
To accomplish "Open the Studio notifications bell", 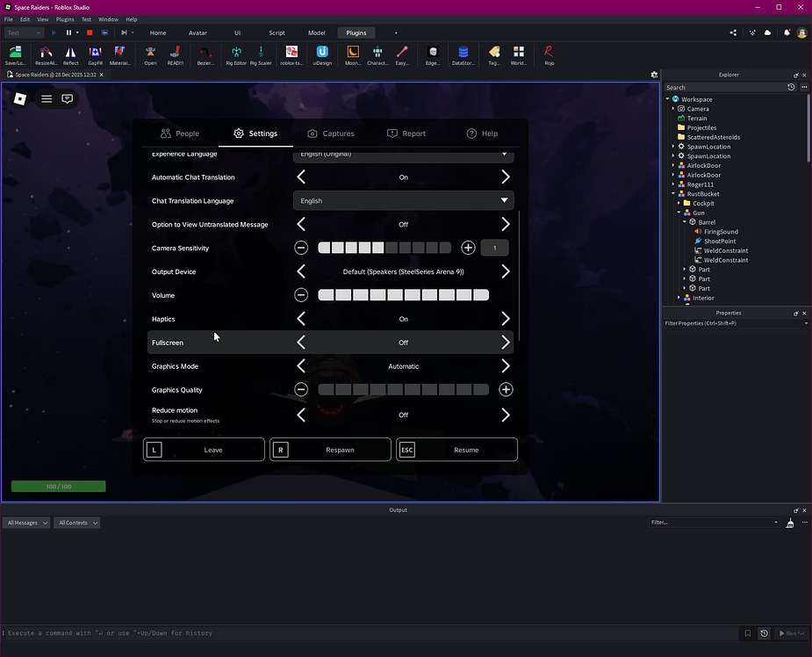I will coord(787,32).
